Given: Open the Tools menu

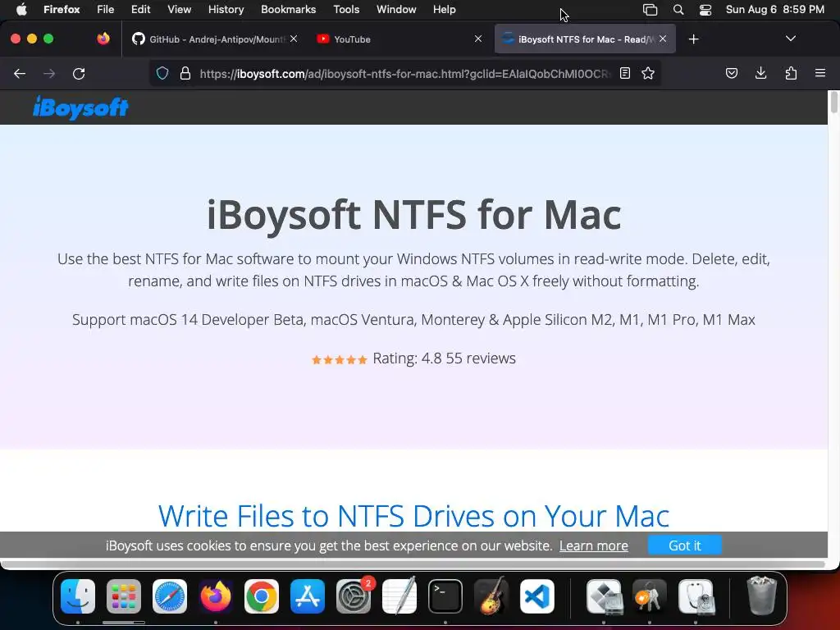Looking at the screenshot, I should [346, 9].
